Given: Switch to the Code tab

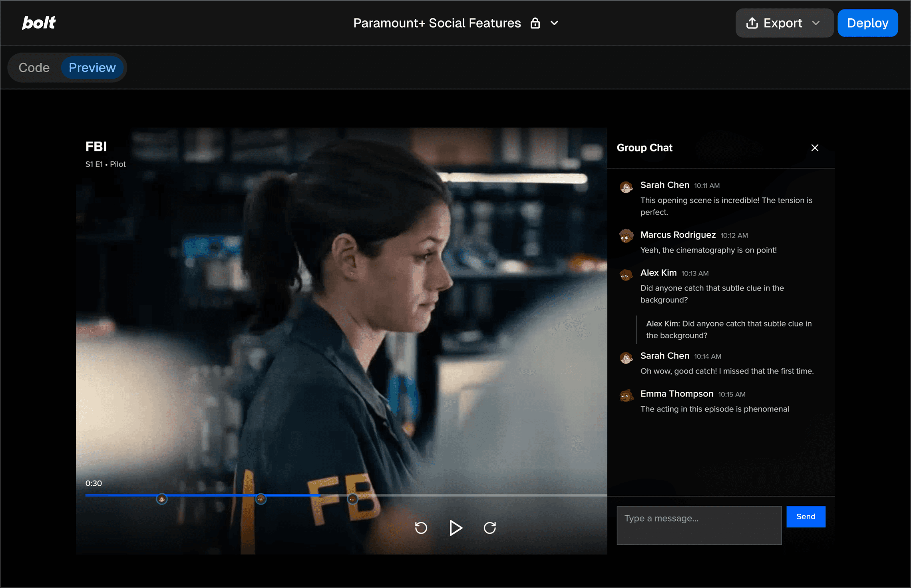Looking at the screenshot, I should click(34, 68).
